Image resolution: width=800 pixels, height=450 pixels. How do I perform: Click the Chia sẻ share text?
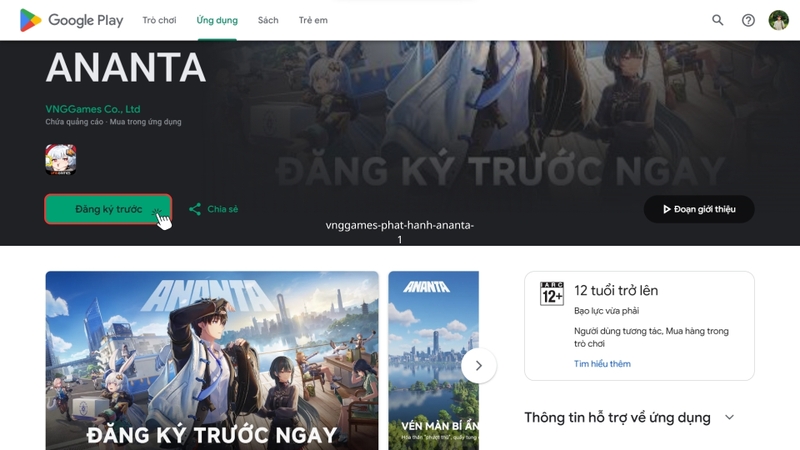pyautogui.click(x=222, y=209)
